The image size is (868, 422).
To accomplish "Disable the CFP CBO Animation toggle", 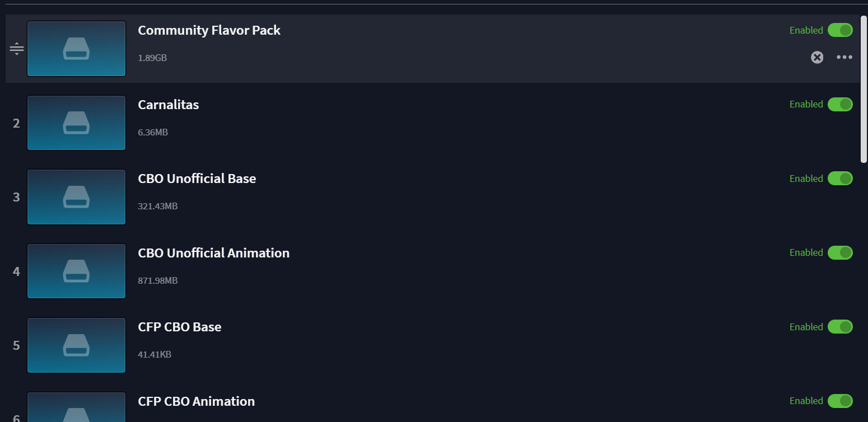I will (x=840, y=401).
